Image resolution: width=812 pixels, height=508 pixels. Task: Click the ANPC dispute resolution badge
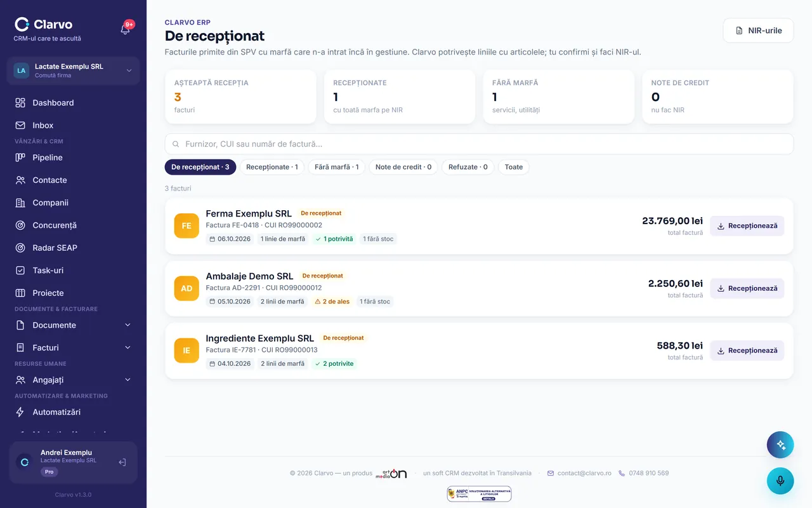click(479, 494)
